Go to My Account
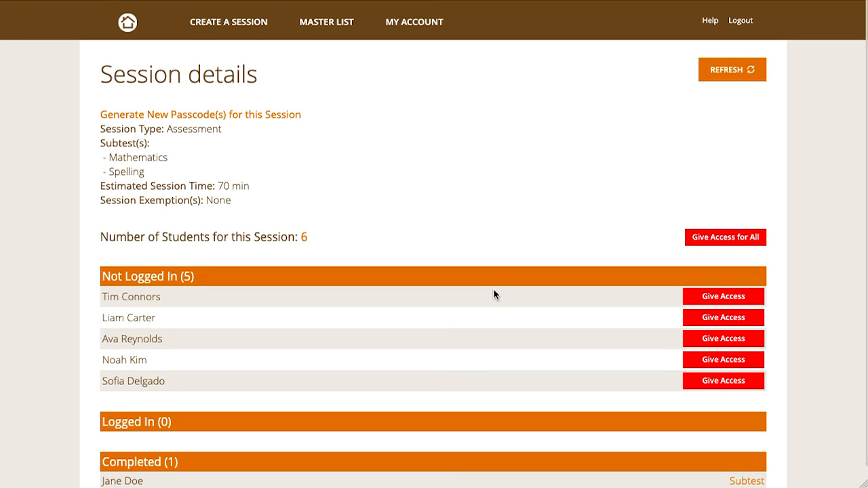Screen dimensions: 868x488 [x=414, y=22]
